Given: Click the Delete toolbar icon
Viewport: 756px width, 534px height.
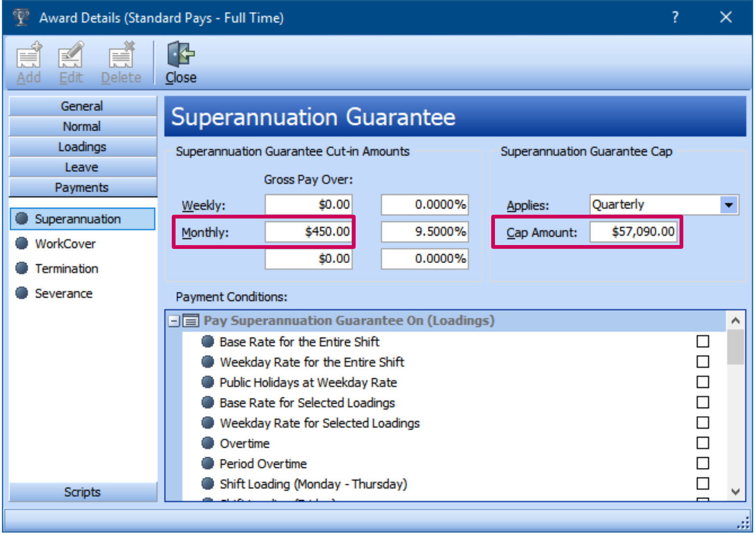Looking at the screenshot, I should (121, 55).
